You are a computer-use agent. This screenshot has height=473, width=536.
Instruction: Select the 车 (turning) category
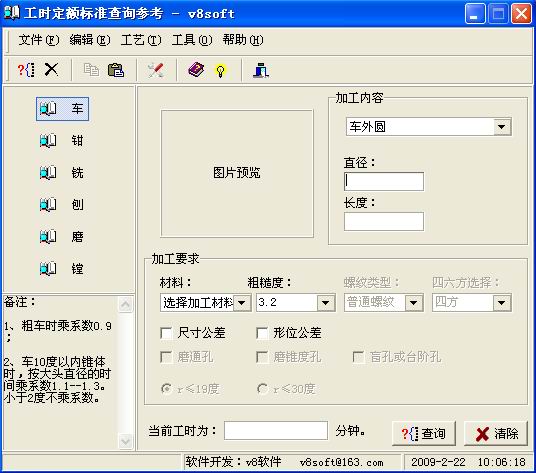(x=63, y=109)
